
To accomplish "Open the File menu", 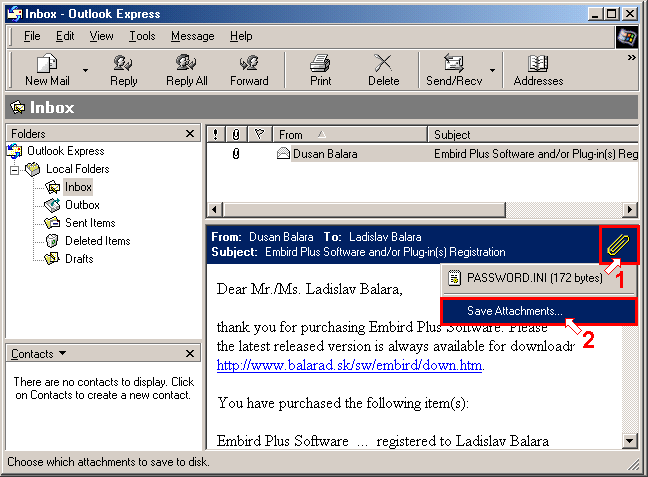I will coord(32,36).
